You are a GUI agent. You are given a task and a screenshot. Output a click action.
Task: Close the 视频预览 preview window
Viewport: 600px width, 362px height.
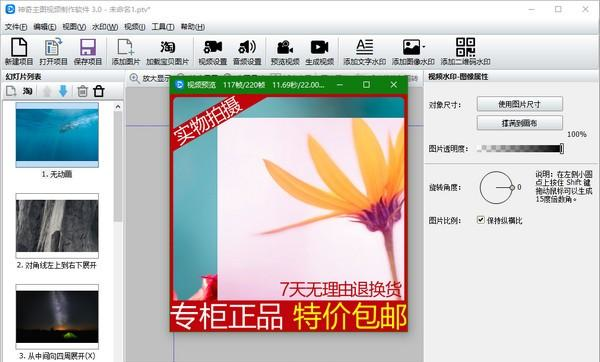pyautogui.click(x=393, y=85)
